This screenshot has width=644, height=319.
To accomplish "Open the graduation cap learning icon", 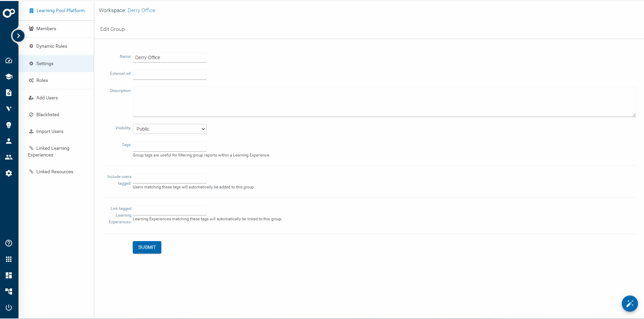I will pyautogui.click(x=9, y=77).
